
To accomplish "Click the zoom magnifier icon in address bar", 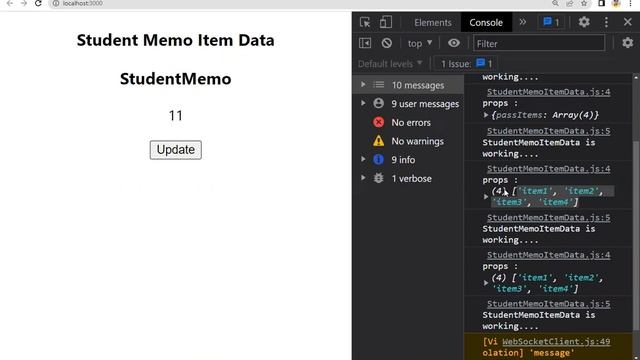I will click(x=556, y=3).
